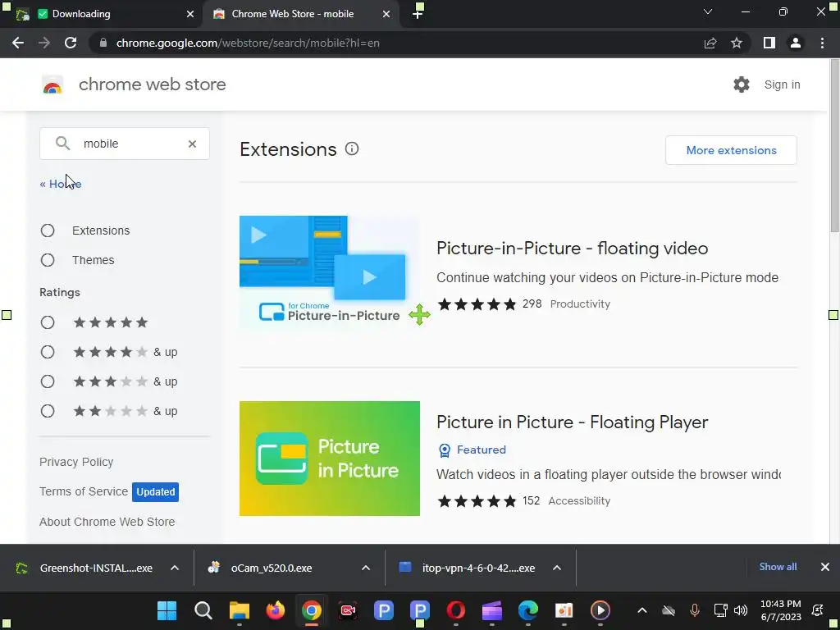840x630 pixels.
Task: Click More extensions button
Action: pyautogui.click(x=731, y=150)
